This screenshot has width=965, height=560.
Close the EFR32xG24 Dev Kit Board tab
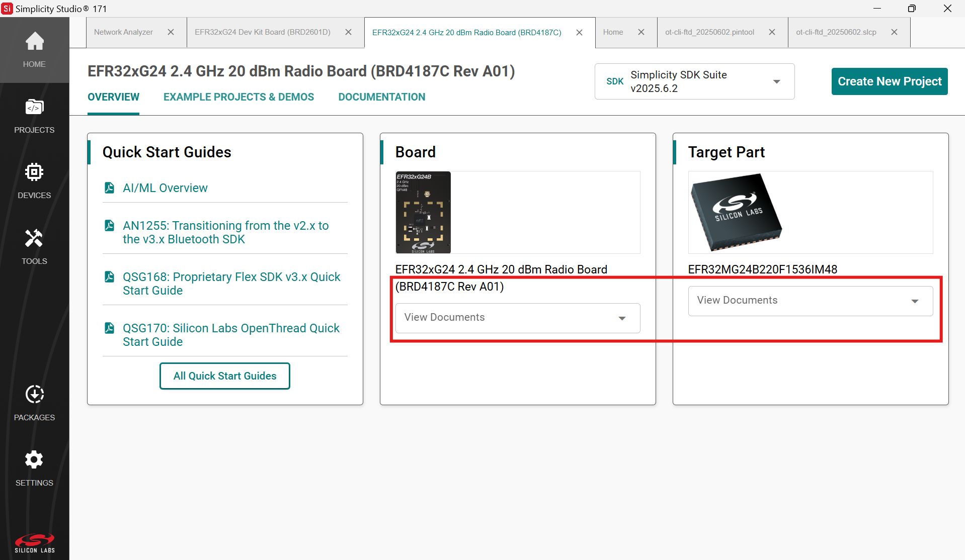pos(348,32)
